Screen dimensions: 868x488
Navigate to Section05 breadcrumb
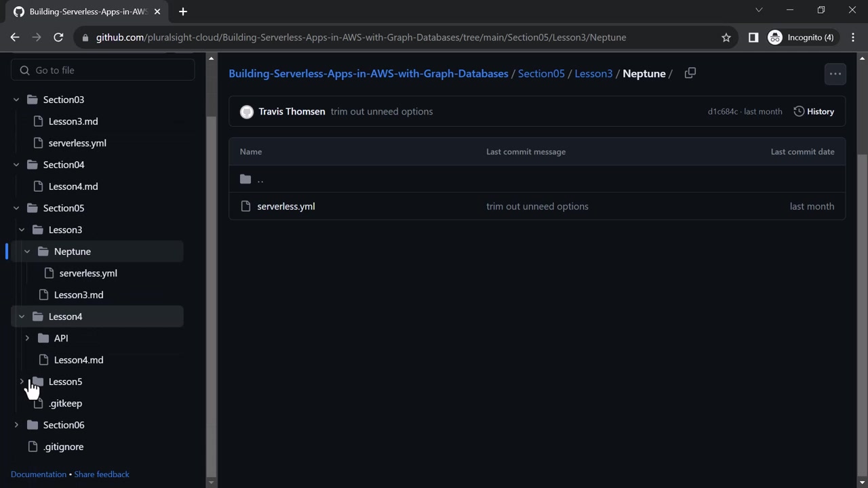point(541,73)
